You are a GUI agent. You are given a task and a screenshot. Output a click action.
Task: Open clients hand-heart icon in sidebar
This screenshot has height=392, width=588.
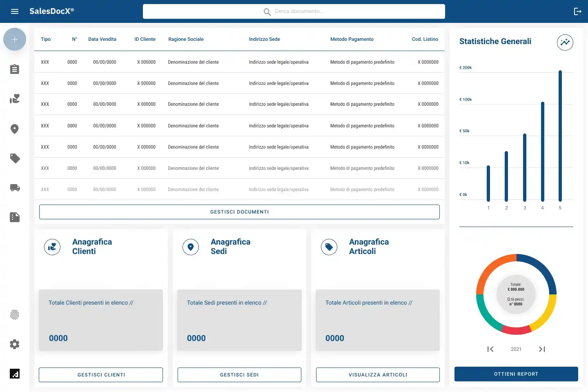15,99
